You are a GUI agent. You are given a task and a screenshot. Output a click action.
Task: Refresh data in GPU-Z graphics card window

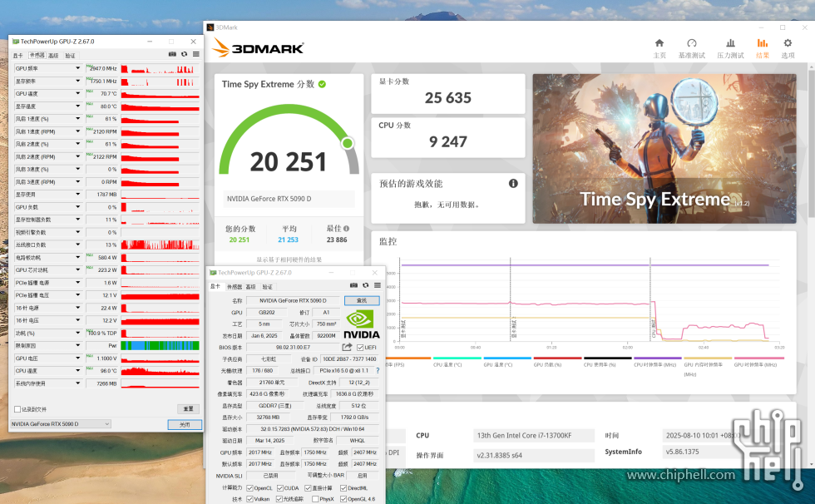[365, 285]
